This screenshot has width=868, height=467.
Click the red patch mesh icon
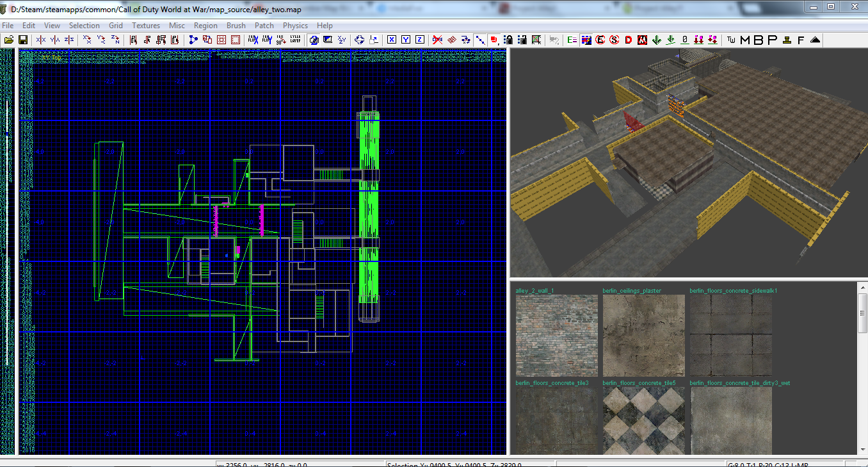point(452,40)
